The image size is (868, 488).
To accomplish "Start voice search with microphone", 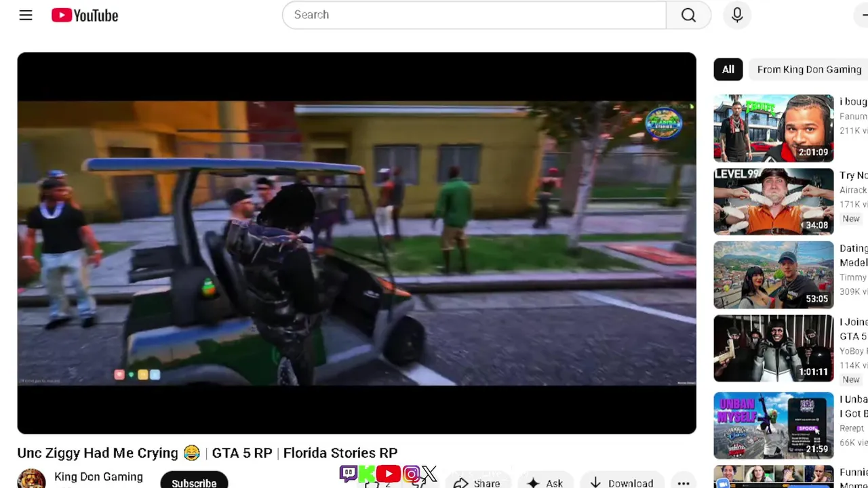I will (737, 15).
